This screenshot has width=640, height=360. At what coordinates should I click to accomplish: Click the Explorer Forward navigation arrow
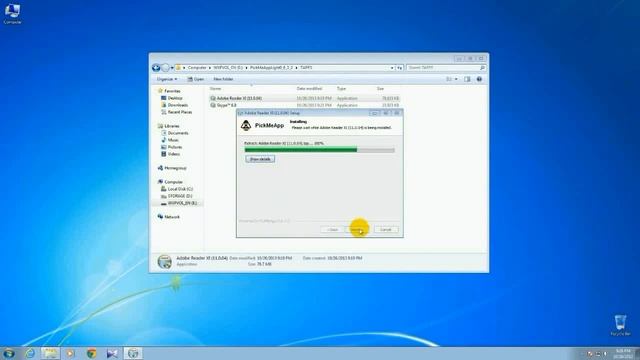tap(165, 68)
